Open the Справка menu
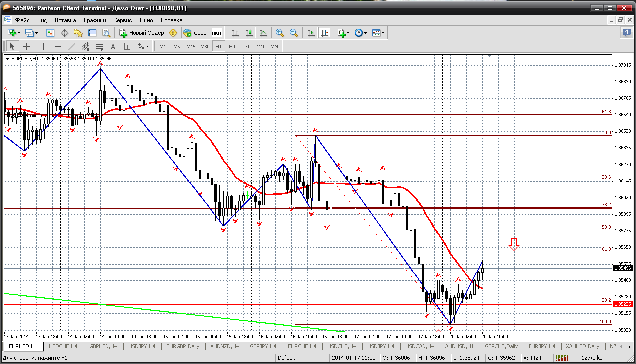 pos(172,20)
